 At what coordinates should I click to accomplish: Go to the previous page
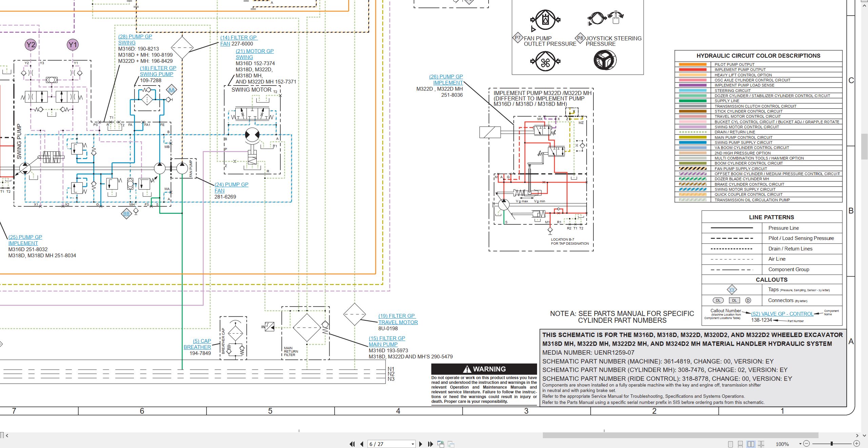point(362,444)
